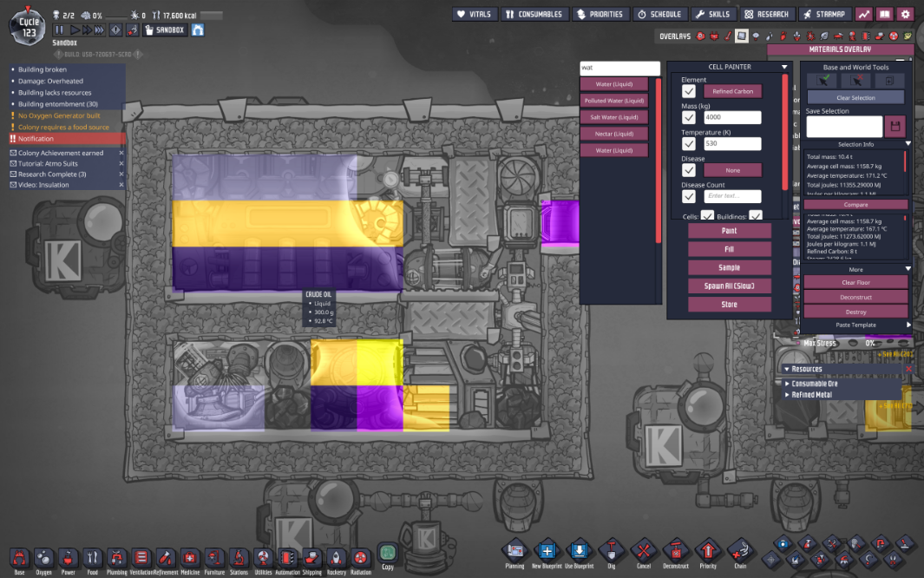Open the colony report graph button
The height and width of the screenshot is (578, 924).
[x=864, y=14]
